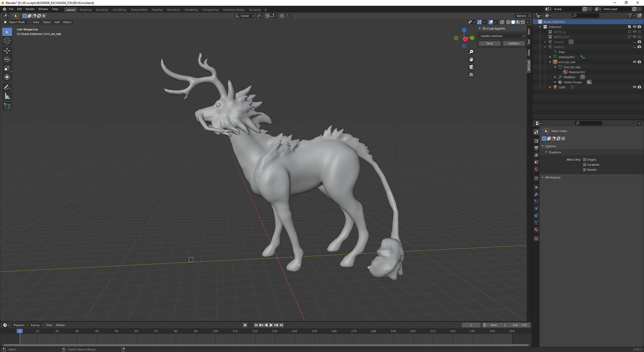The height and width of the screenshot is (352, 644).
Task: Select the Cursor tool in the left toolbar
Action: [7, 41]
